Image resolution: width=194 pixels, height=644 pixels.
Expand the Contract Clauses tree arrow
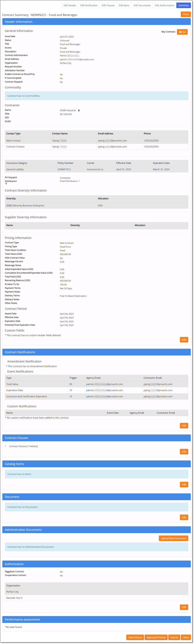coord(6,446)
